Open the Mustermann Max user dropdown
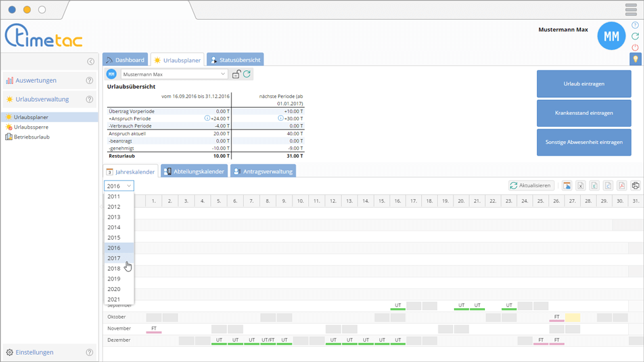The image size is (644, 362). [x=173, y=74]
